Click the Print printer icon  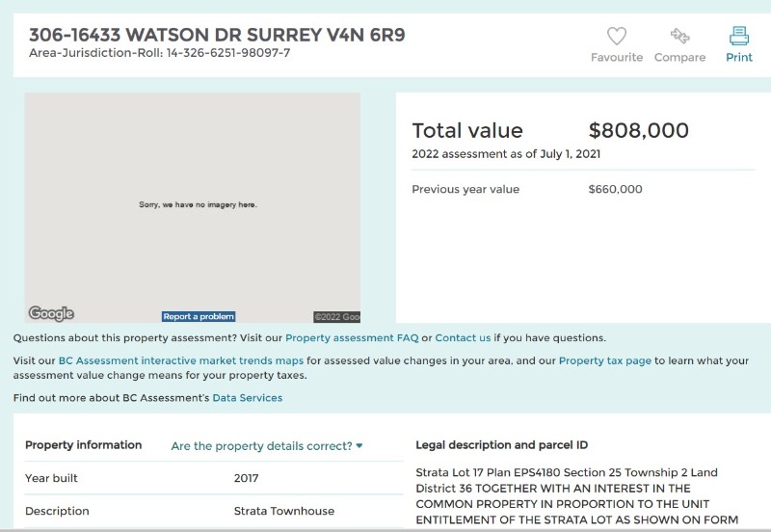click(738, 36)
